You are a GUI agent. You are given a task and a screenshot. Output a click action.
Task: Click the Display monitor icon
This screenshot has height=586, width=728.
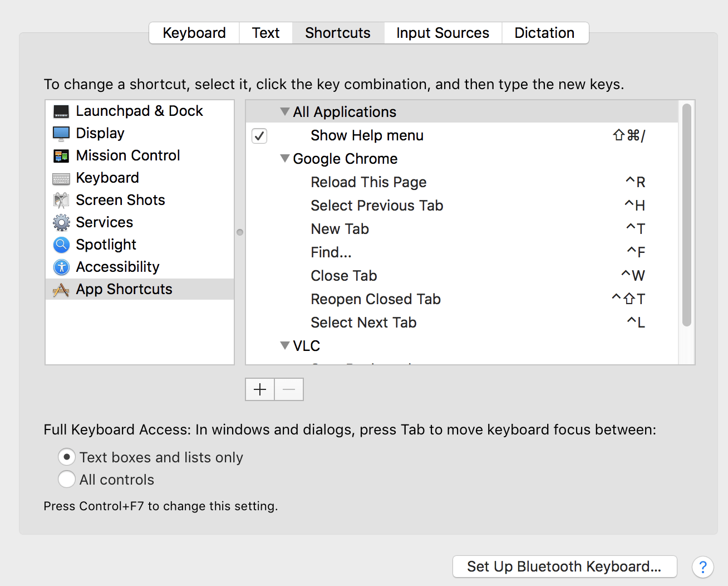[x=61, y=134]
